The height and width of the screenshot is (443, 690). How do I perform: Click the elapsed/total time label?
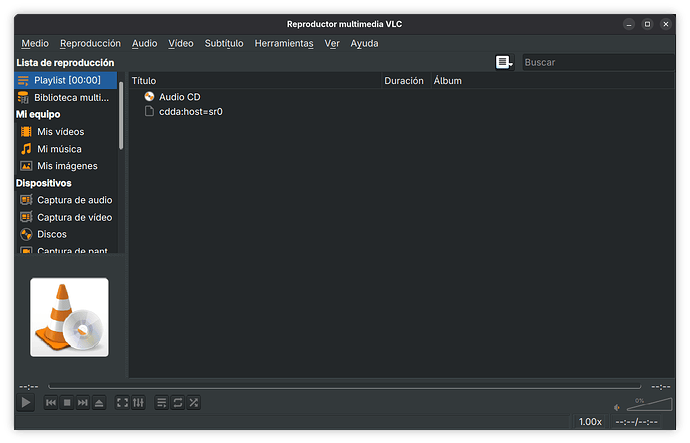point(636,422)
